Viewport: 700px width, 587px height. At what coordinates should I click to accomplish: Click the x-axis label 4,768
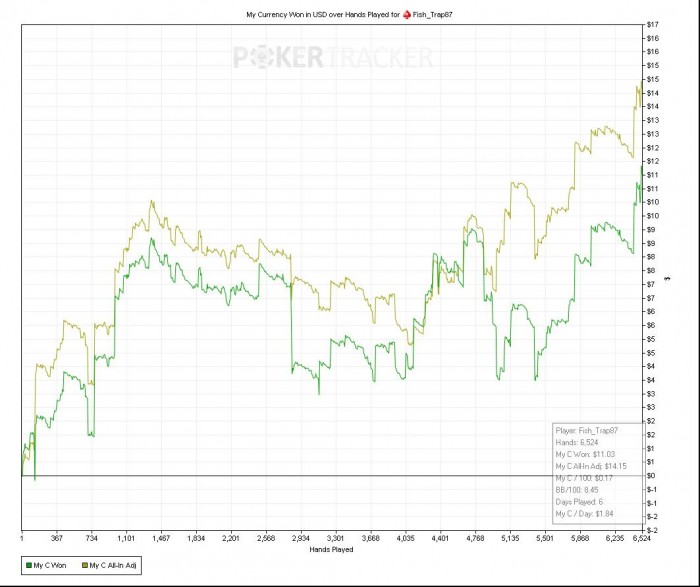pyautogui.click(x=475, y=538)
